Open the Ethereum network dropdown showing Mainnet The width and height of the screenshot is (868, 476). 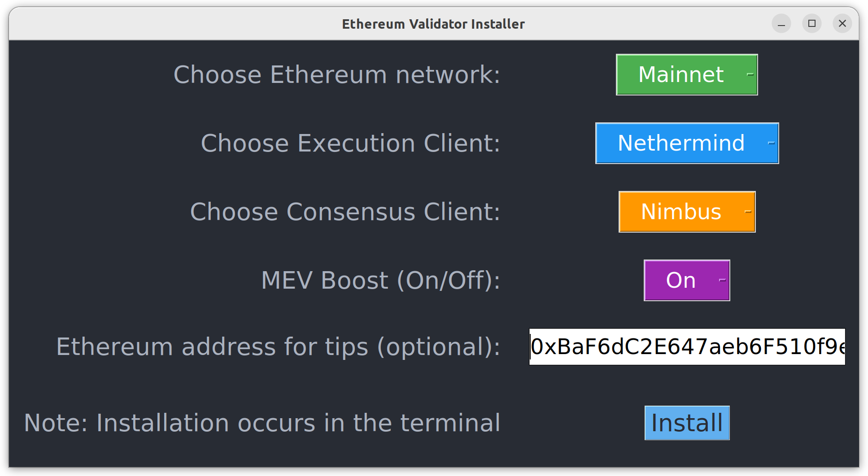tap(686, 74)
